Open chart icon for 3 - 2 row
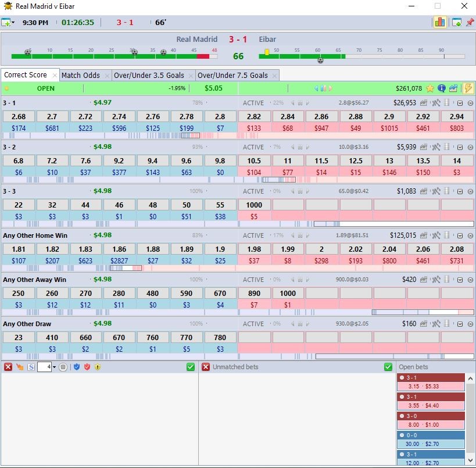The image size is (476, 468). [x=424, y=147]
